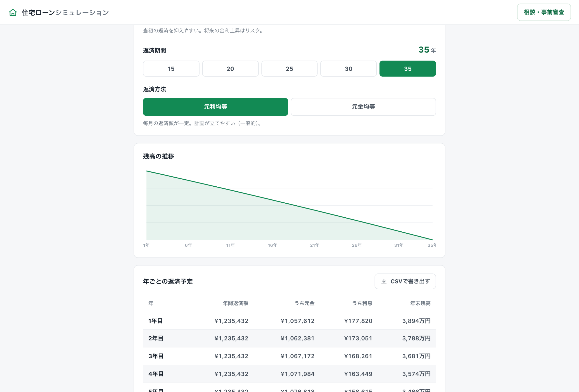Select the 4年目 row label
The height and width of the screenshot is (392, 579).
156,374
